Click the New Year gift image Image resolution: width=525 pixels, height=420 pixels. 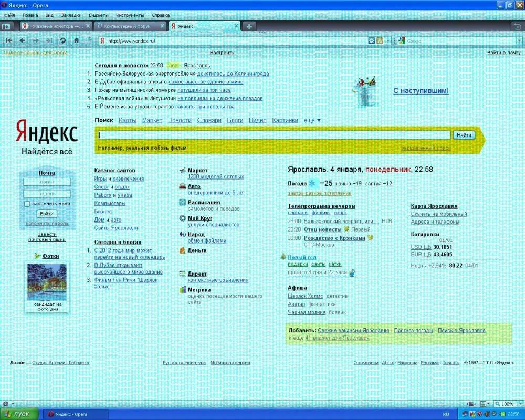(366, 91)
